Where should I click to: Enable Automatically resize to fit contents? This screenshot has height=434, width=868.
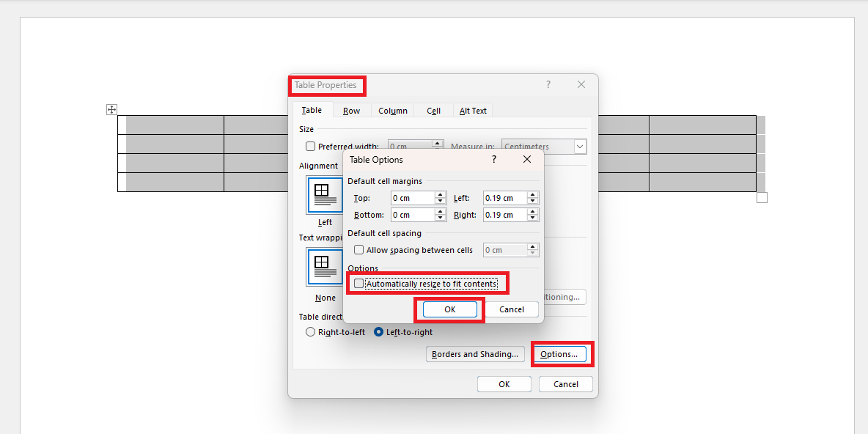(358, 284)
